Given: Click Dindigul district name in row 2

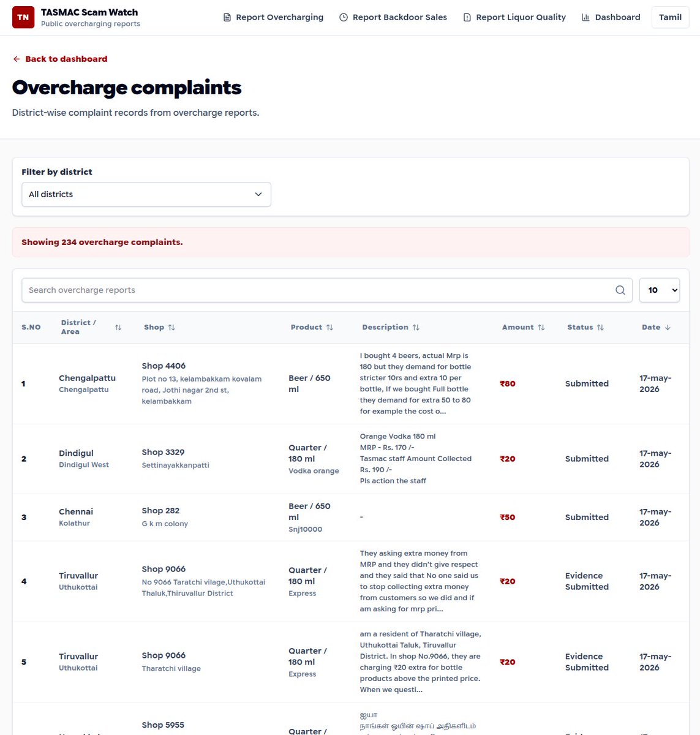Looking at the screenshot, I should (76, 453).
